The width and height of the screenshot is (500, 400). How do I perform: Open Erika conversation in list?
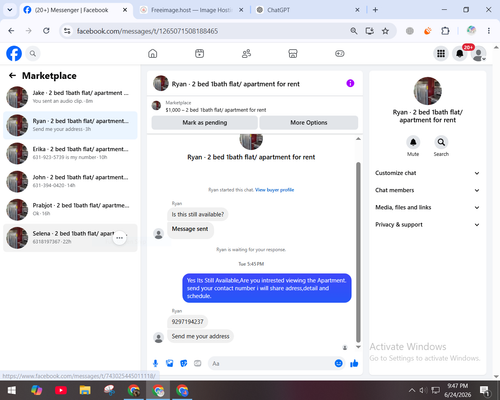(x=70, y=153)
